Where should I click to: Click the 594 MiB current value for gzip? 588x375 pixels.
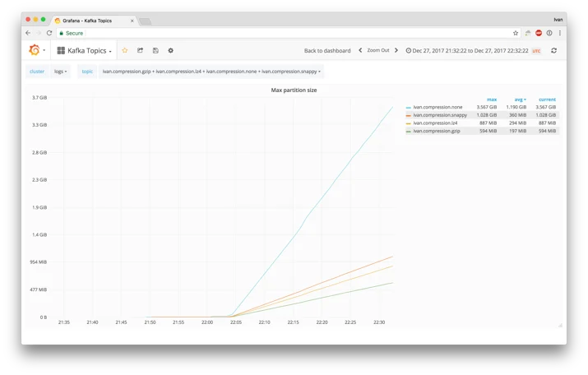click(548, 131)
